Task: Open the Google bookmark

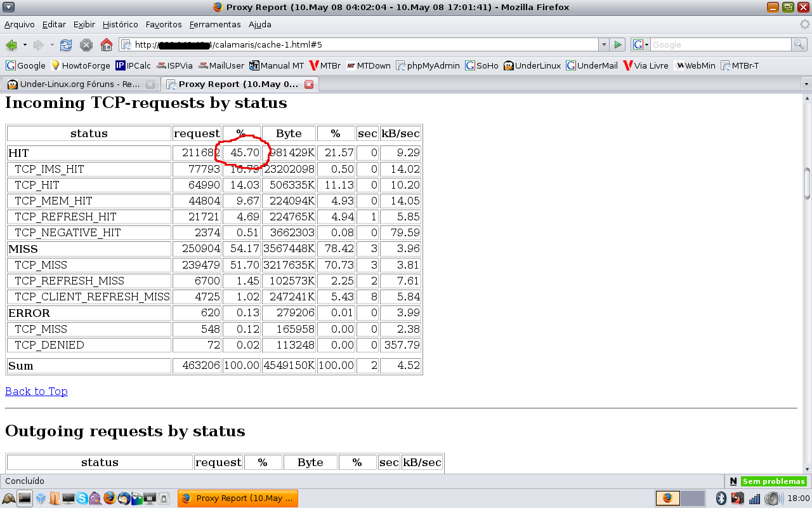Action: pyautogui.click(x=25, y=65)
